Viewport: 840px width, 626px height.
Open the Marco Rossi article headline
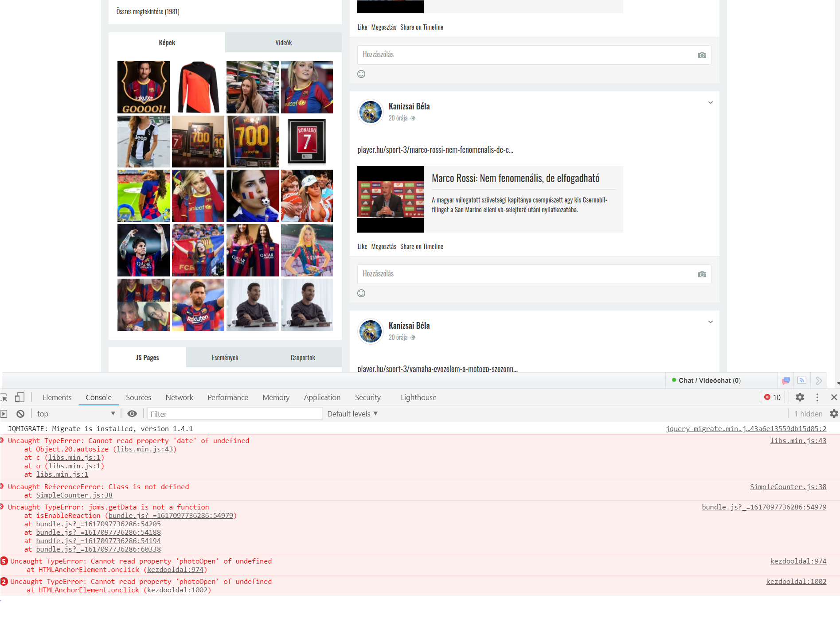coord(516,178)
